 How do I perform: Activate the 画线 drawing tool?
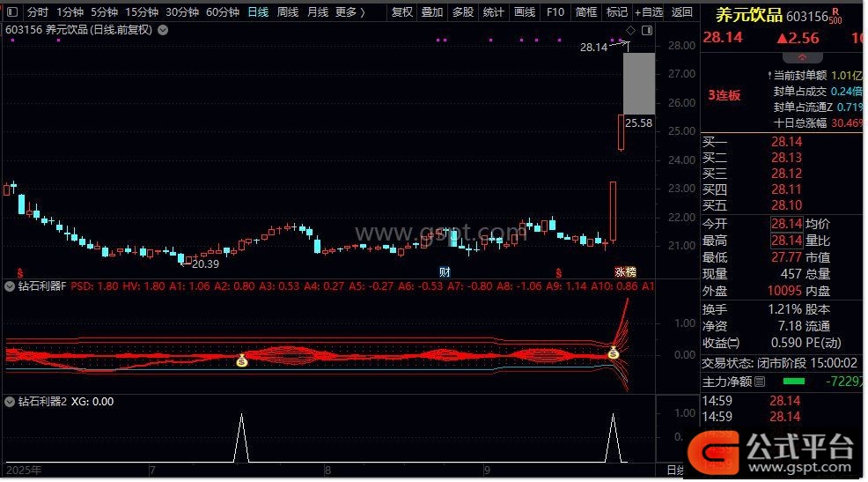click(x=524, y=11)
